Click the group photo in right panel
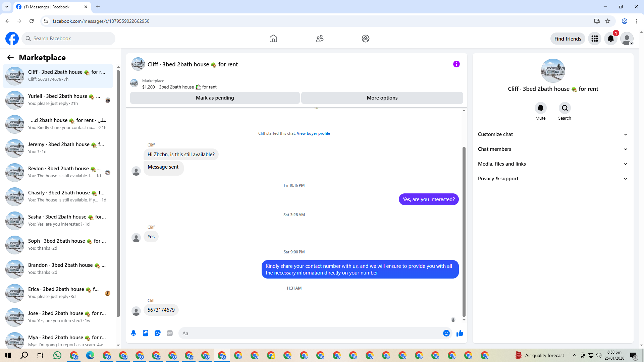644x362 pixels. [553, 71]
